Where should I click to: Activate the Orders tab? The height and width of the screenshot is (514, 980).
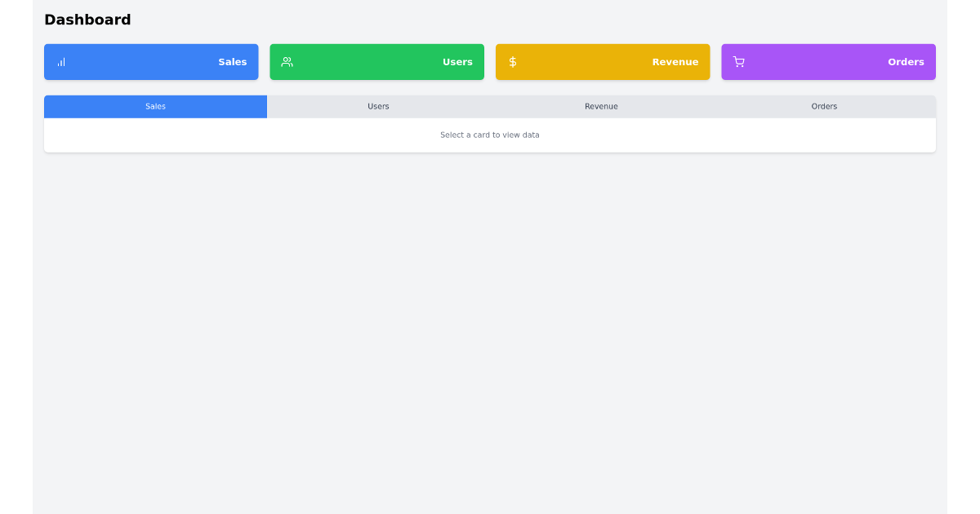pyautogui.click(x=824, y=106)
